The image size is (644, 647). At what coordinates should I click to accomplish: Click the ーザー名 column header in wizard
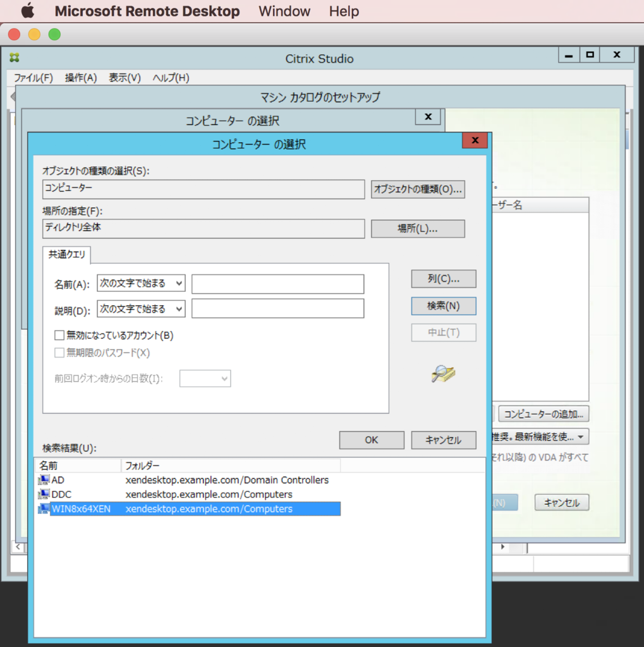coord(540,205)
